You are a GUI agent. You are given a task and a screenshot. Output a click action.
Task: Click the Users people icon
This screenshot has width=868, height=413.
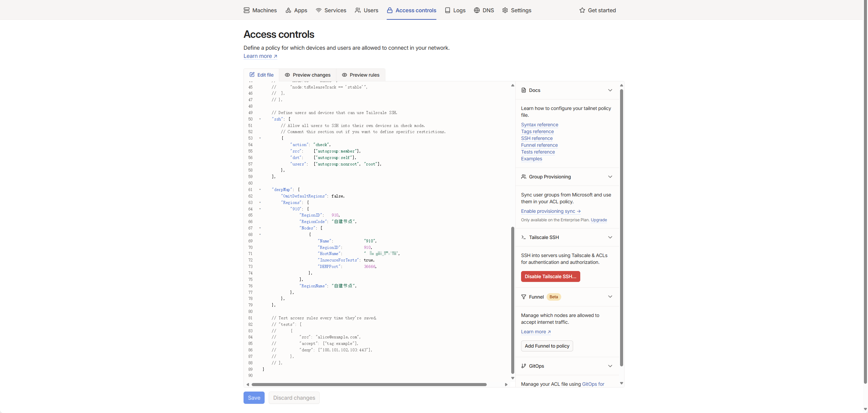pyautogui.click(x=358, y=10)
